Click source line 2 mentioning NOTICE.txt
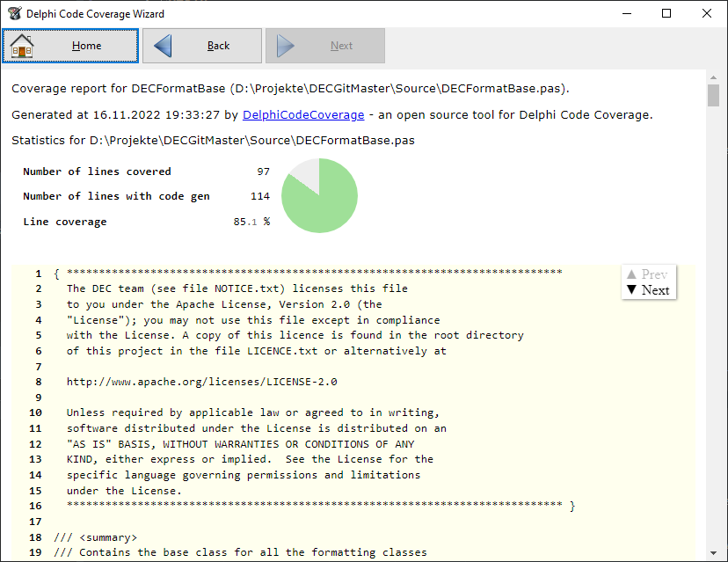This screenshot has height=562, width=728. tap(237, 288)
